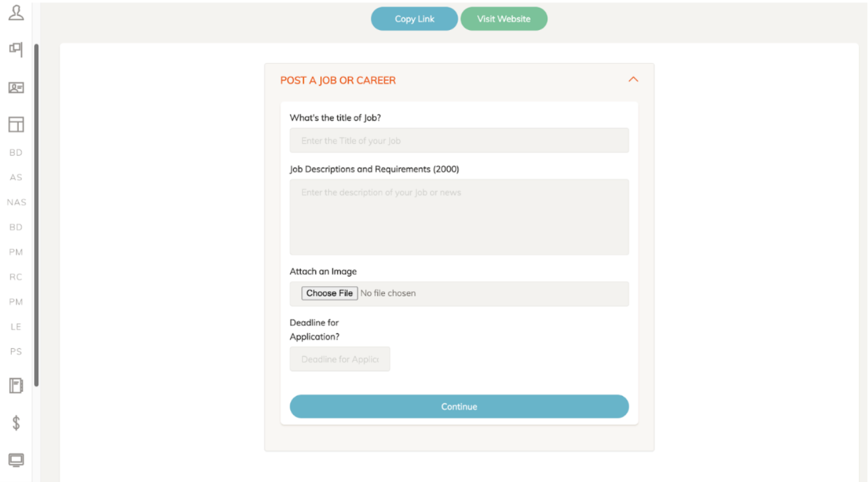Open the user profile icon in sidebar
The width and height of the screenshot is (868, 482).
point(16,13)
